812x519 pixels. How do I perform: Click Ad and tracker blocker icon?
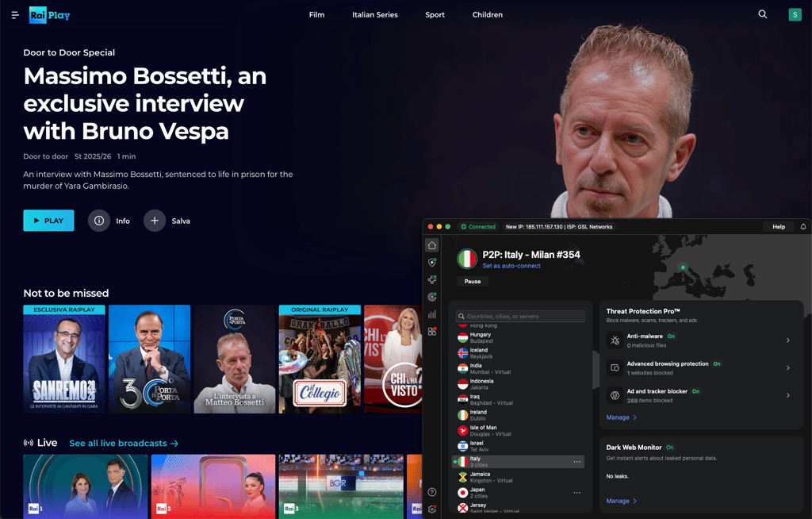[615, 396]
